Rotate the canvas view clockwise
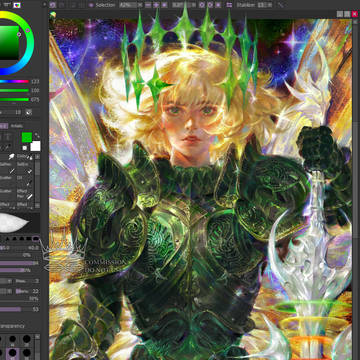Image resolution: width=360 pixels, height=360 pixels. (210, 5)
